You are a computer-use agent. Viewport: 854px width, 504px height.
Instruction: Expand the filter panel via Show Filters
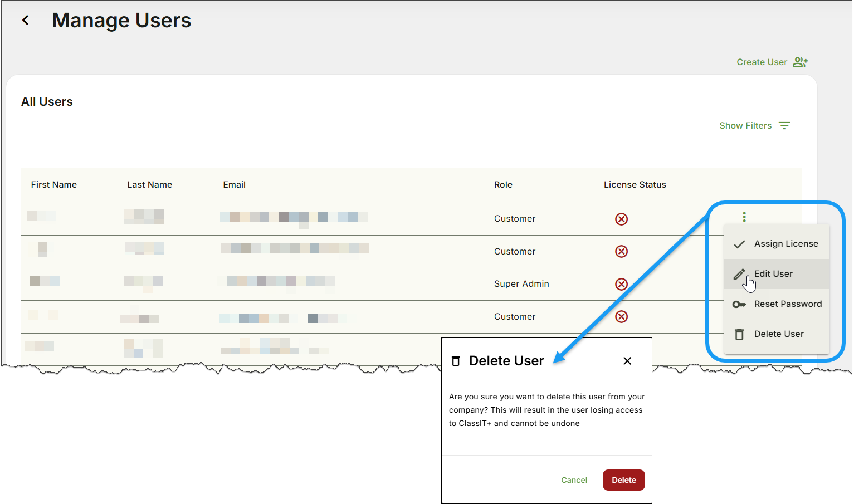[x=745, y=125]
